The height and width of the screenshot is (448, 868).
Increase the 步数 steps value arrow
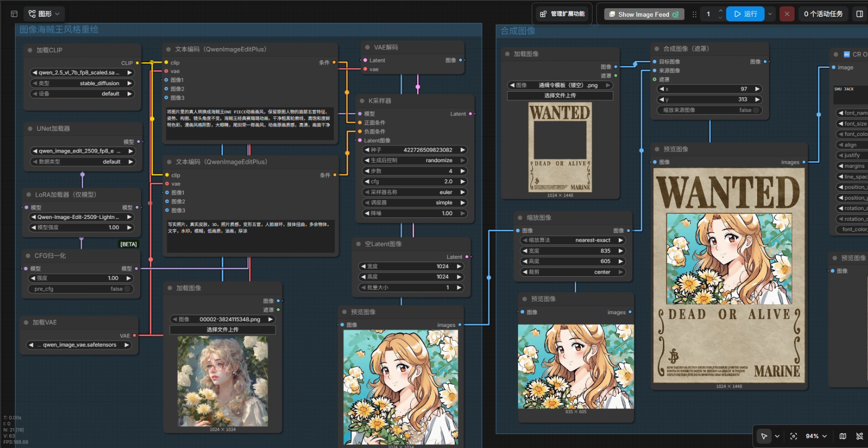(x=462, y=171)
